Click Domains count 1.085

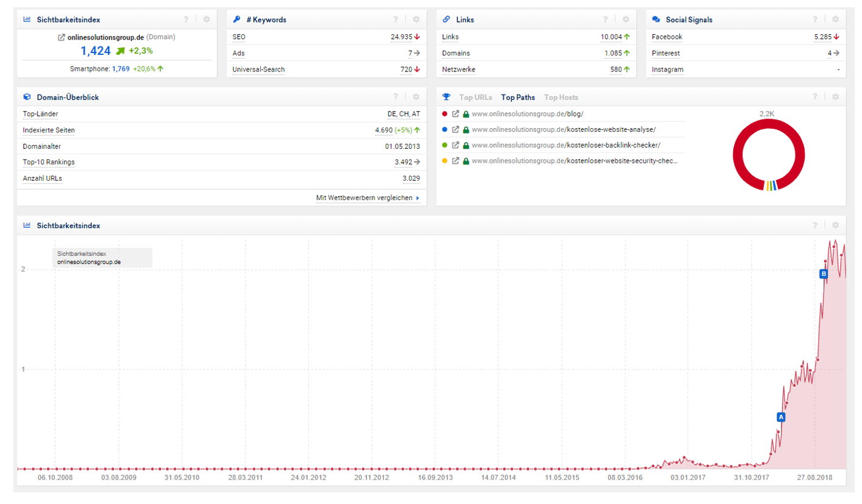[613, 53]
